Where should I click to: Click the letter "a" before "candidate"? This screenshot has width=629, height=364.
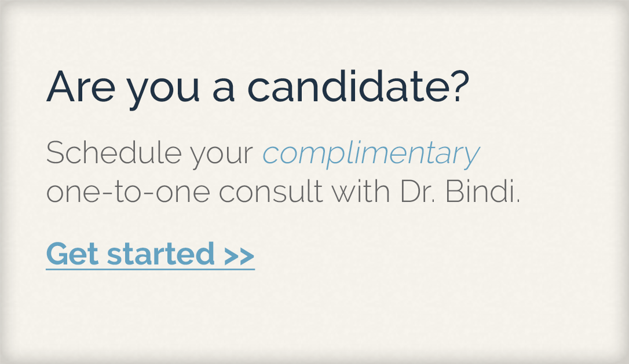click(224, 91)
